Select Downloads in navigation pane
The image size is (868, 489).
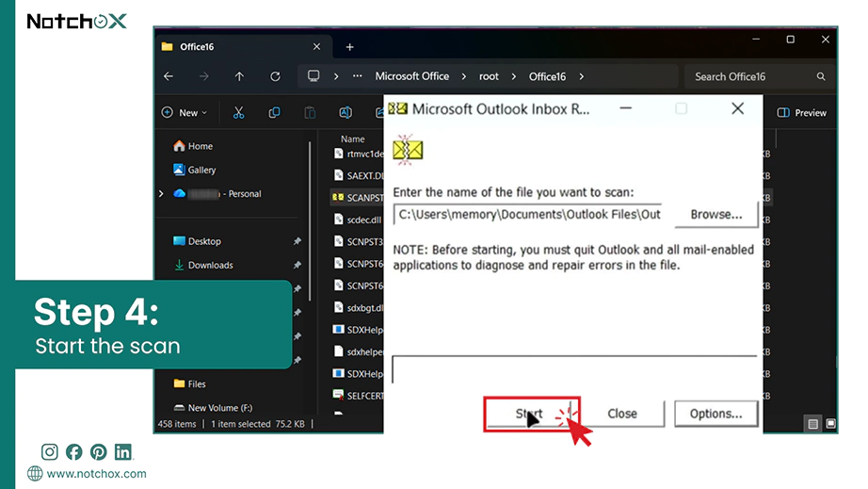point(210,266)
